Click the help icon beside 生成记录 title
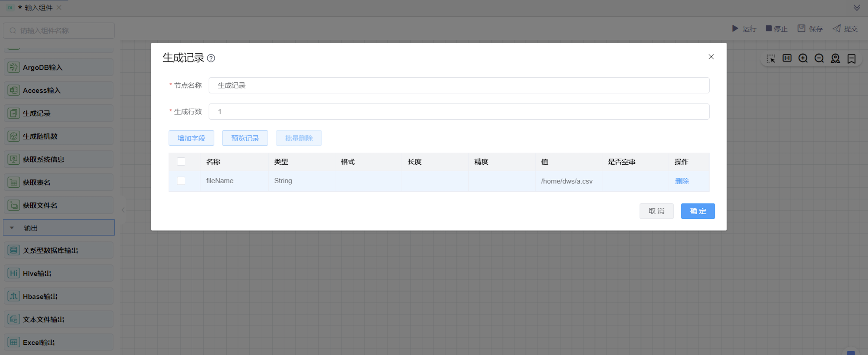This screenshot has width=868, height=355. [211, 58]
